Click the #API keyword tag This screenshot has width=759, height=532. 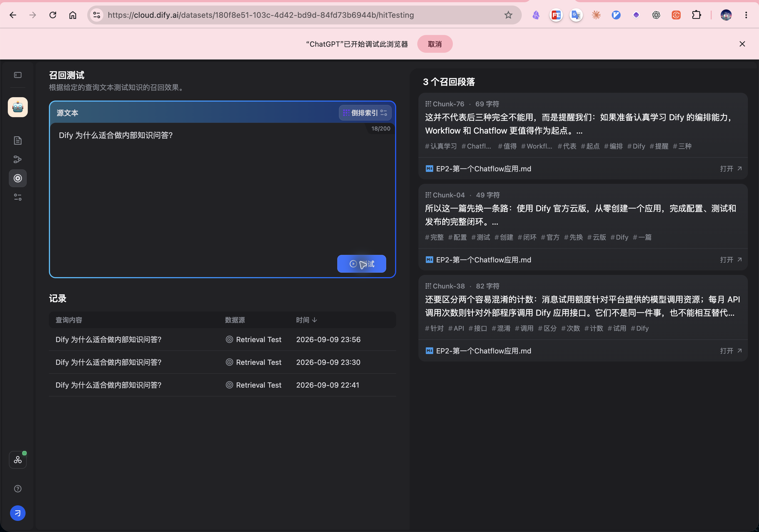click(x=456, y=328)
